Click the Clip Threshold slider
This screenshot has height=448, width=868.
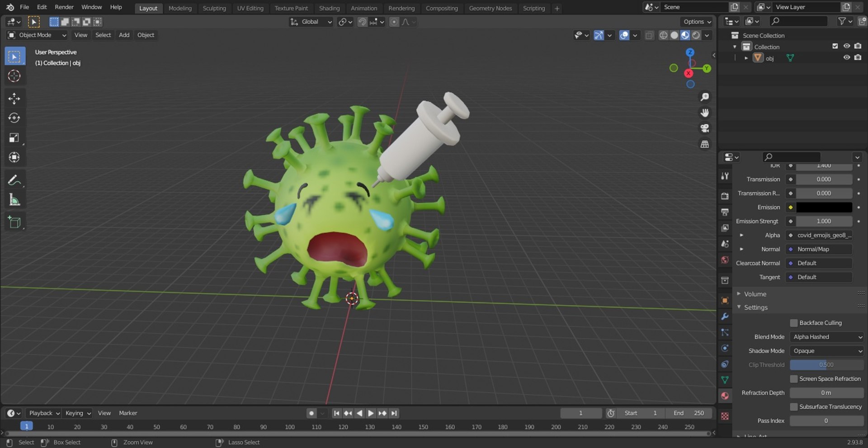(827, 365)
